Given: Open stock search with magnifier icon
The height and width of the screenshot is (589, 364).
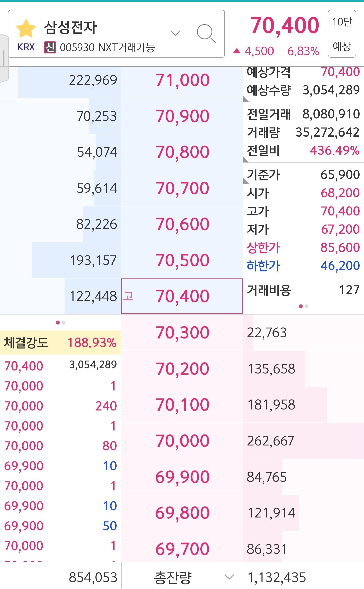Looking at the screenshot, I should (207, 34).
